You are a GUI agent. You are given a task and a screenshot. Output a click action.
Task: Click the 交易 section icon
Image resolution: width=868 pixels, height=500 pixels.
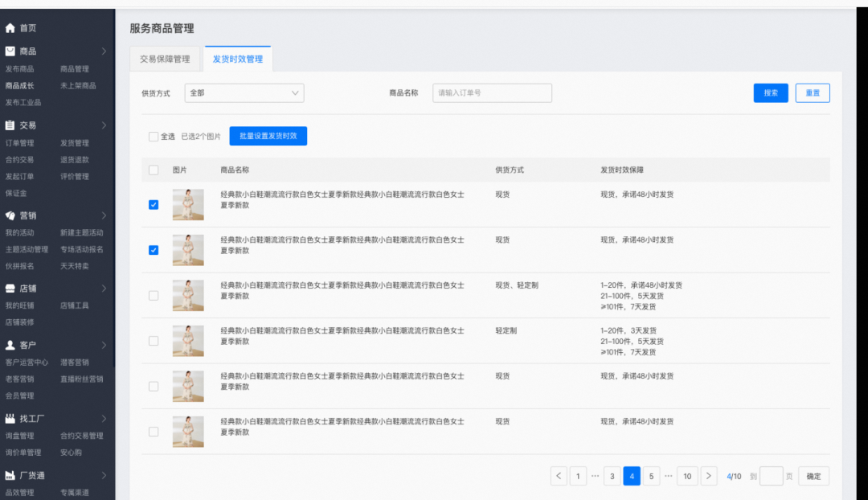(x=10, y=125)
